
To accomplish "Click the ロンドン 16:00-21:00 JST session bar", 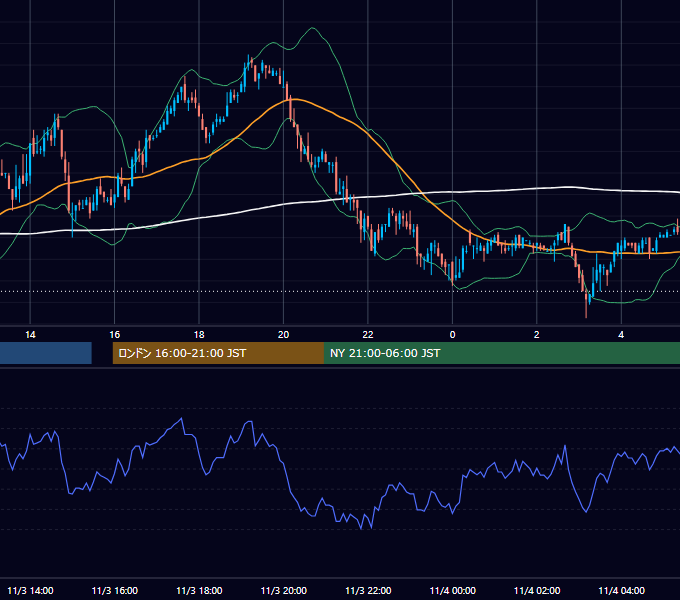I will pyautogui.click(x=218, y=353).
